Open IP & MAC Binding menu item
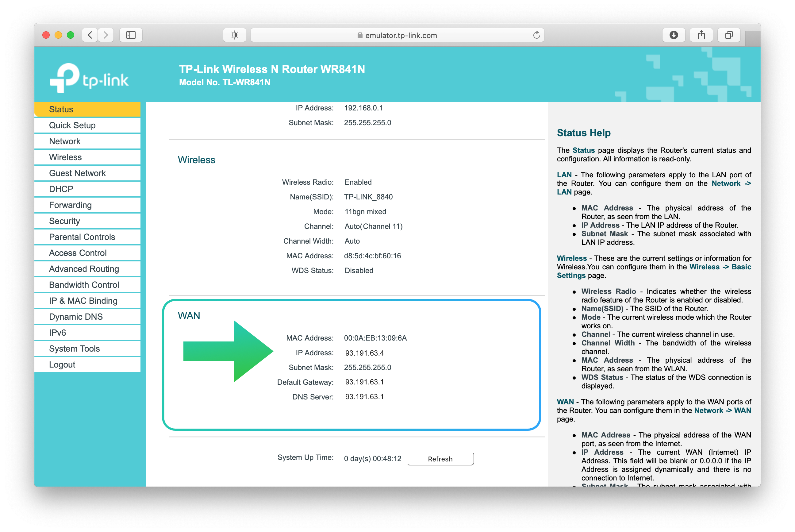 click(x=87, y=301)
